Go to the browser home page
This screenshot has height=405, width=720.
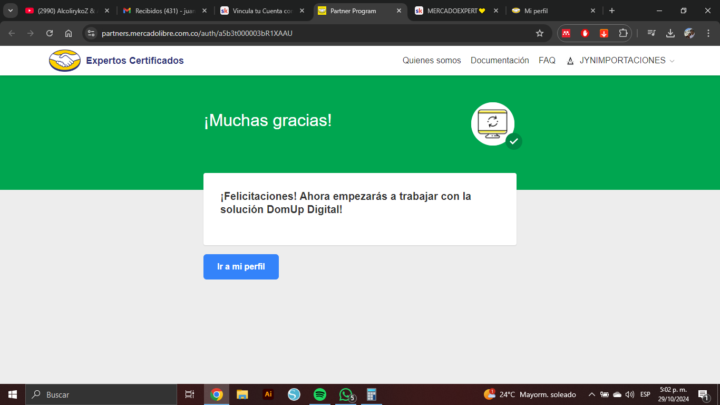tap(68, 33)
